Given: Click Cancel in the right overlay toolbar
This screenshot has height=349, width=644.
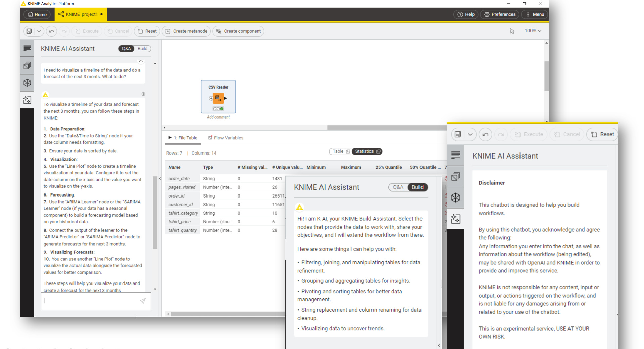Looking at the screenshot, I should (x=567, y=134).
